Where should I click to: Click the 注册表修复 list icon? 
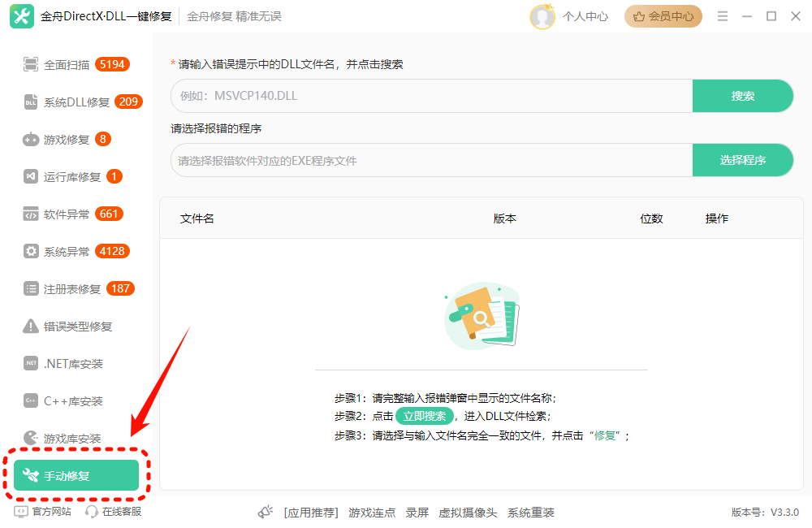(x=31, y=288)
